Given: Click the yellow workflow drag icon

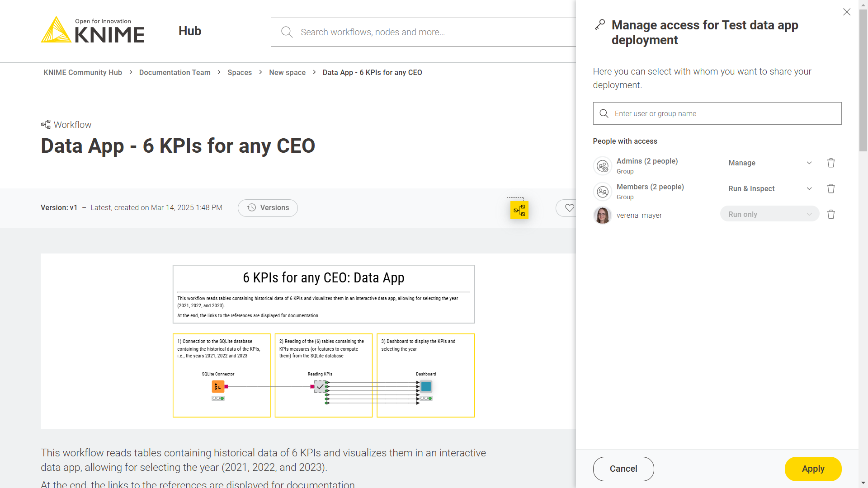Looking at the screenshot, I should point(519,210).
